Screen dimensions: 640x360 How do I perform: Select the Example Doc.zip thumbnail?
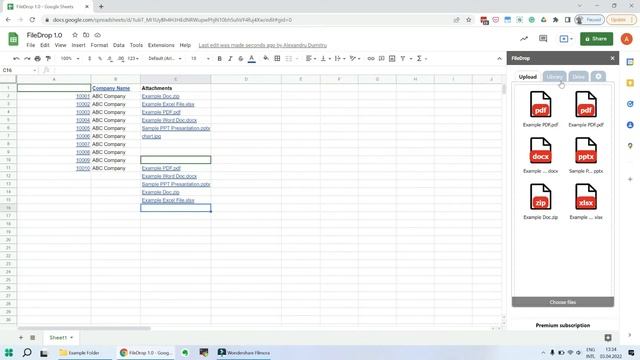(x=540, y=197)
